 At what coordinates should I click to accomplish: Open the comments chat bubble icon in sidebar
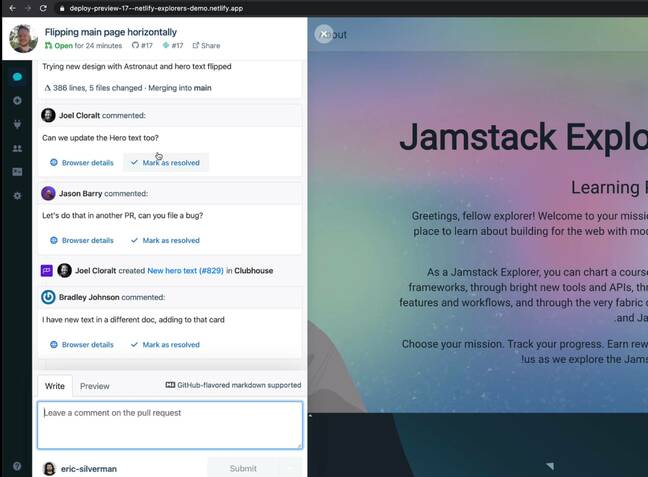[17, 77]
